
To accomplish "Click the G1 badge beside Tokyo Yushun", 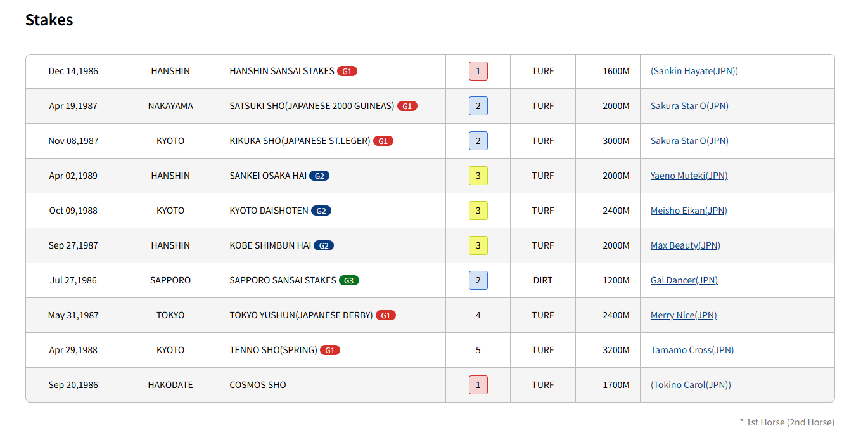I will (386, 315).
